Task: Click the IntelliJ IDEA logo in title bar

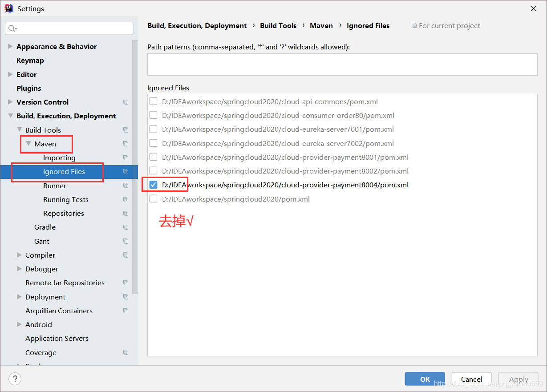Action: (9, 8)
